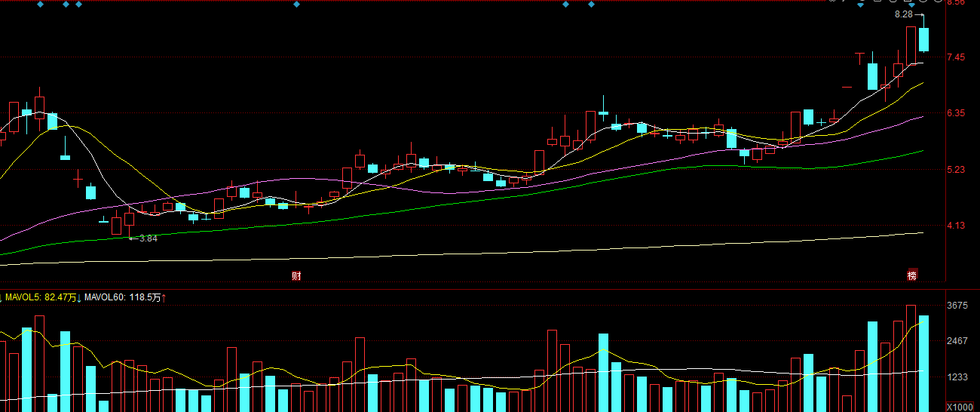Click the 5.23 price axis label

pyautogui.click(x=956, y=170)
